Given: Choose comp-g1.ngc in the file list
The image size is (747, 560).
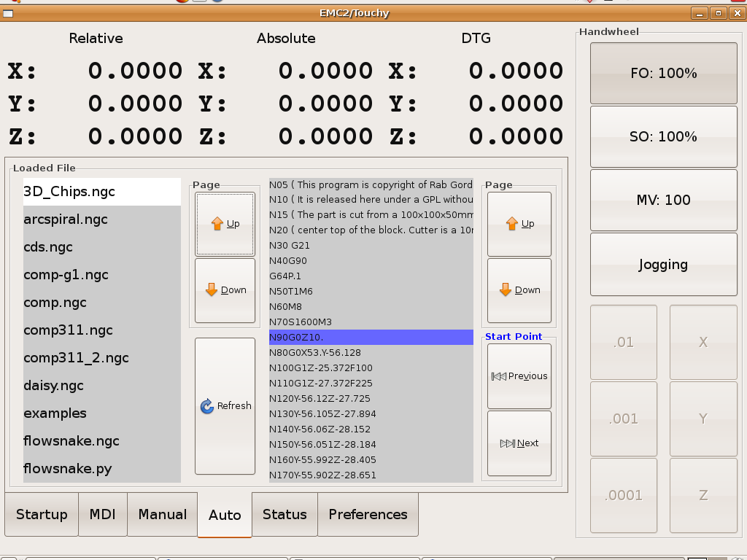Looking at the screenshot, I should [x=102, y=275].
